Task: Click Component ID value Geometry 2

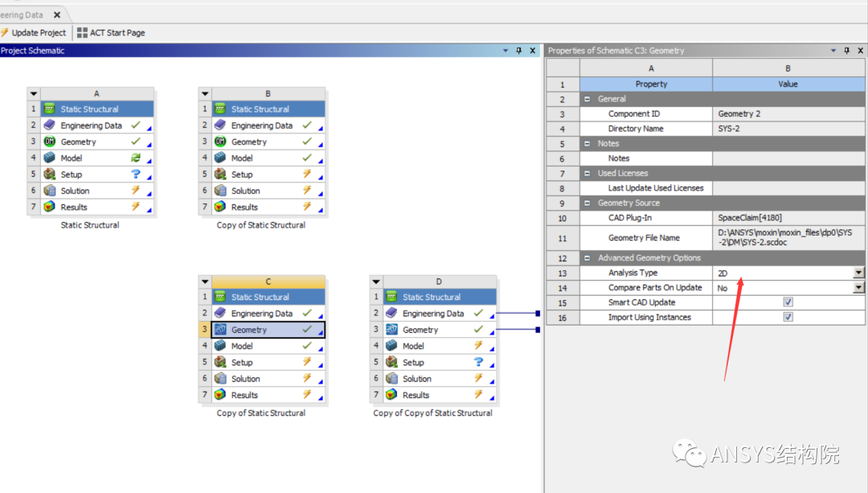Action: [739, 113]
